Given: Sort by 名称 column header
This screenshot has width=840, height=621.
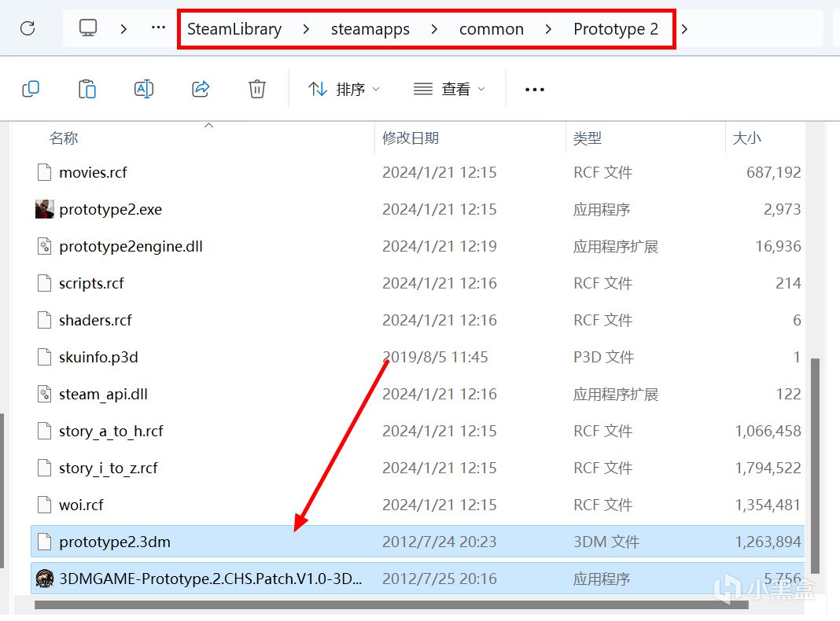Looking at the screenshot, I should (x=64, y=138).
